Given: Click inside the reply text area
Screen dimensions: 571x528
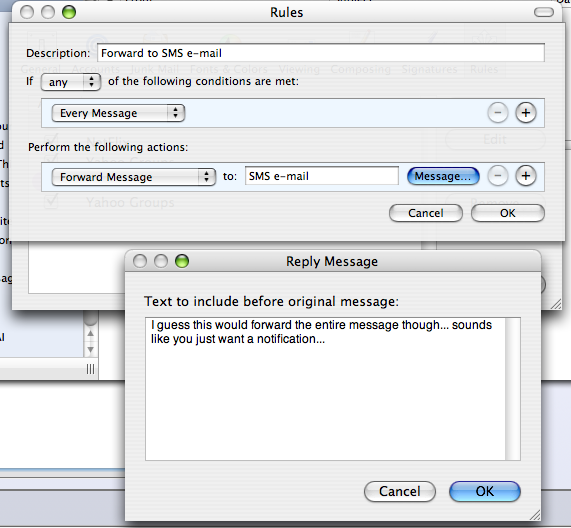Looking at the screenshot, I should click(x=325, y=389).
